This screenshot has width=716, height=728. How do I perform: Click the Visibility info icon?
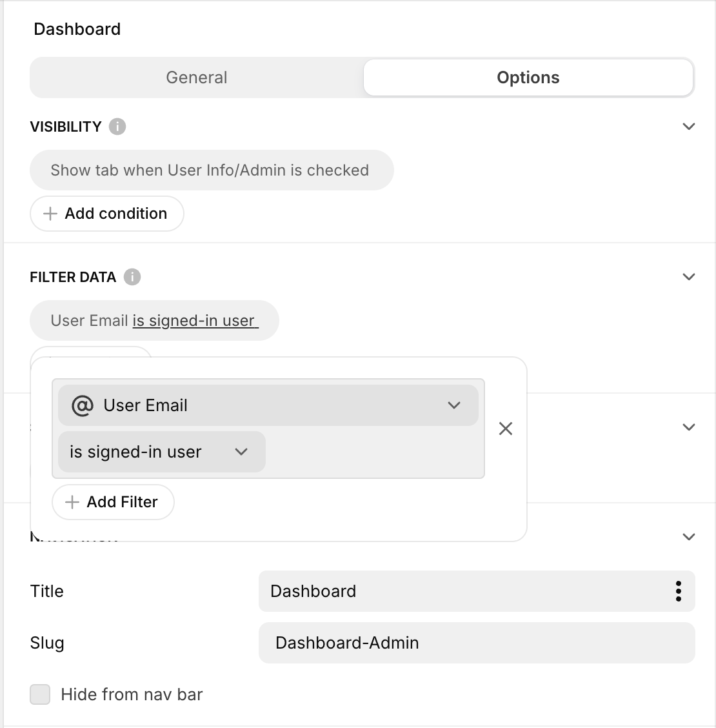click(117, 126)
